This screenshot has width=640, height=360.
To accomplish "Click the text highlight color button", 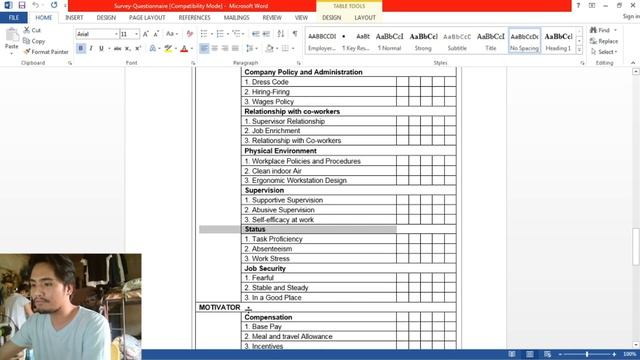I will click(168, 49).
